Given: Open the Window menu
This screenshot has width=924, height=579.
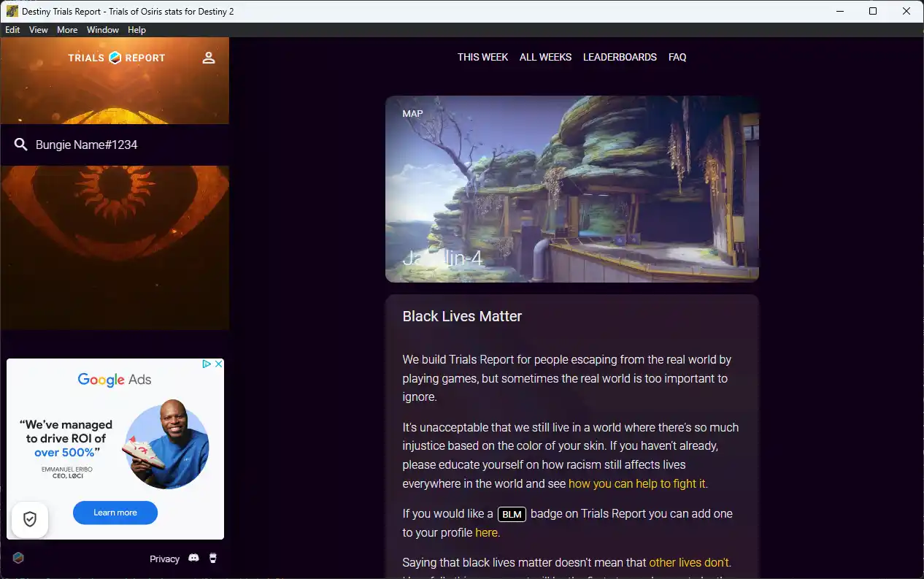Looking at the screenshot, I should 103,30.
